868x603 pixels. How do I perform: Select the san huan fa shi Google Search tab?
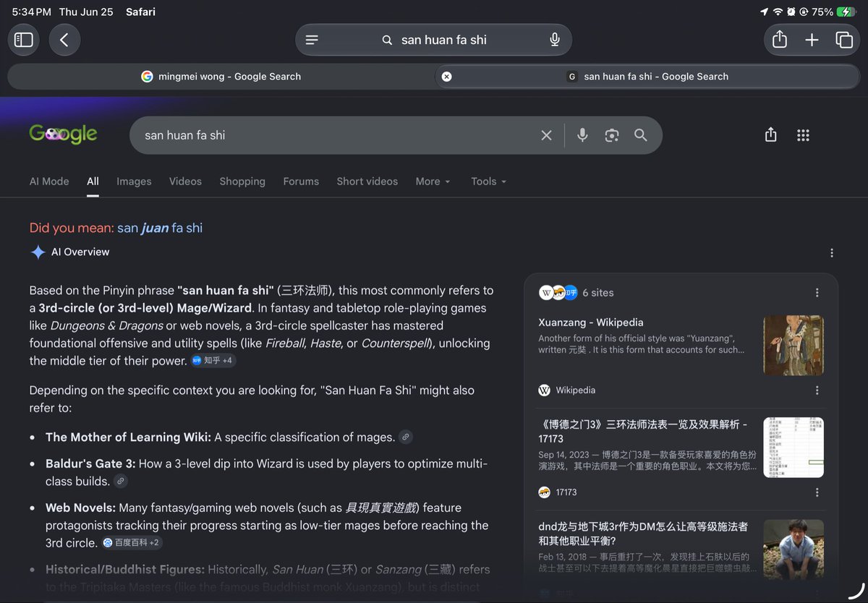click(647, 77)
